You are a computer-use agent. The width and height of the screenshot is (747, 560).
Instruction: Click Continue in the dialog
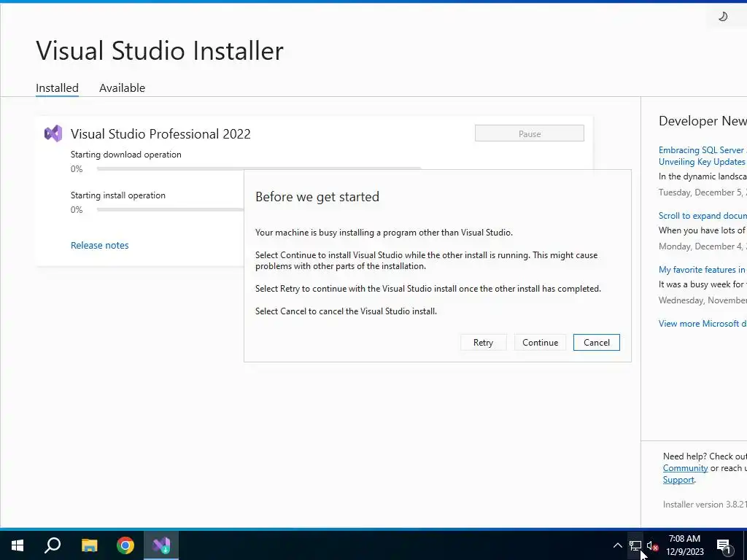[x=541, y=343]
